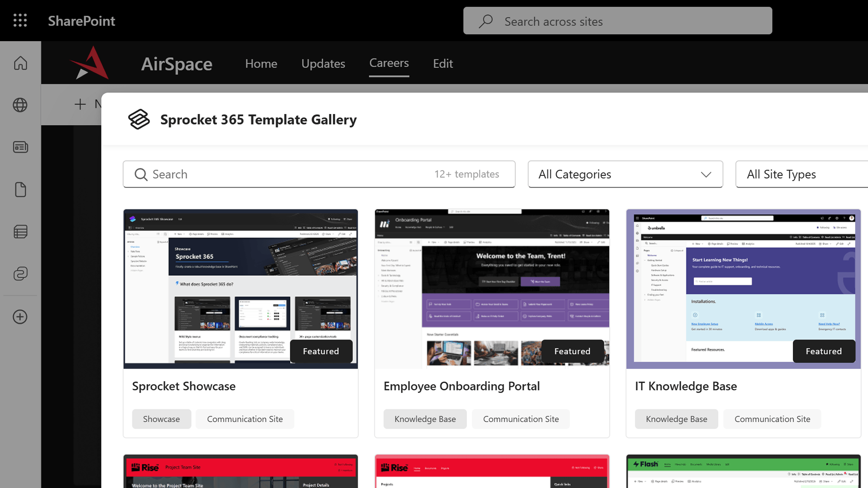Open the Employee Onboarding Portal title
Screen dimensions: 868x488
[x=462, y=386]
